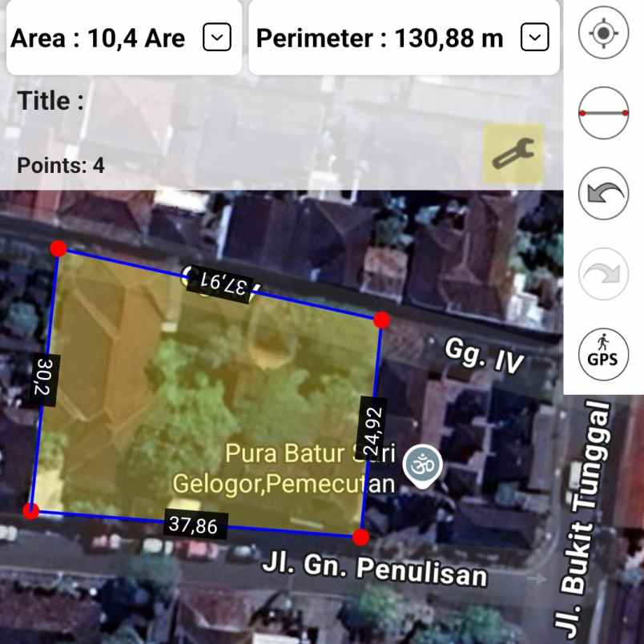
Task: Click the empty Title input field
Action: (160, 101)
